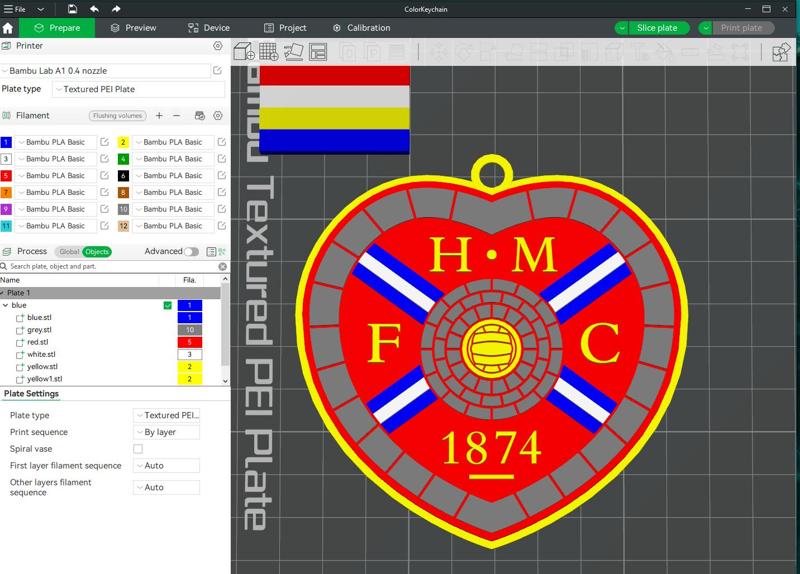Select the yellow1.stl part in the list

coord(44,379)
